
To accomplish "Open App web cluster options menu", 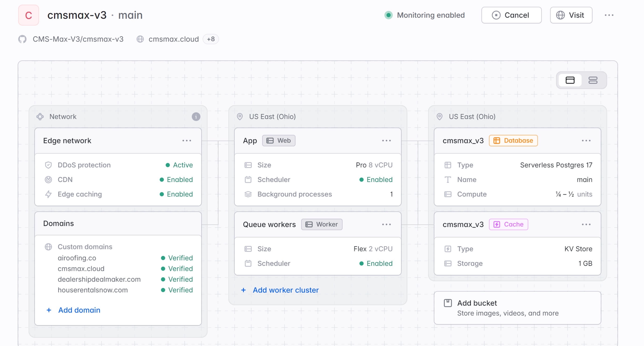I will point(386,141).
